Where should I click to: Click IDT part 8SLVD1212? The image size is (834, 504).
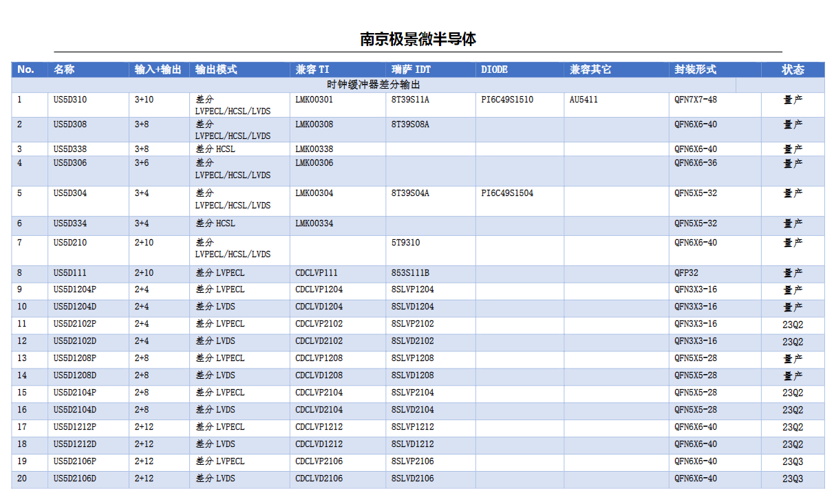pos(413,444)
